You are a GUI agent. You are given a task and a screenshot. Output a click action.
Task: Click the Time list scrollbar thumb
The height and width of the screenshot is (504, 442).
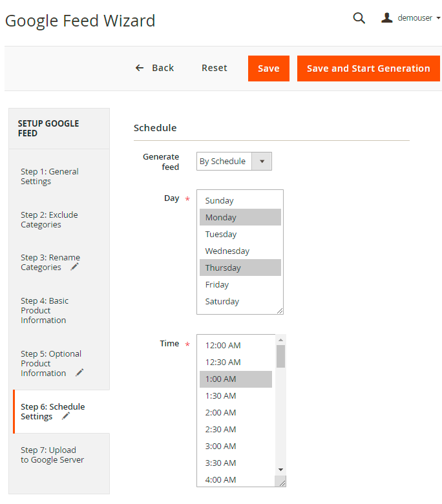point(280,356)
